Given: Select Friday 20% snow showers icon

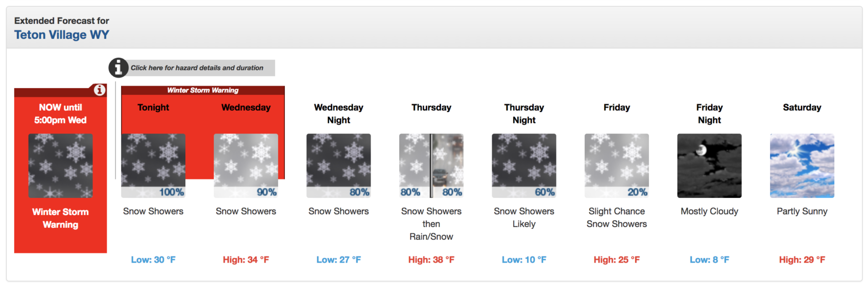Looking at the screenshot, I should point(617,166).
